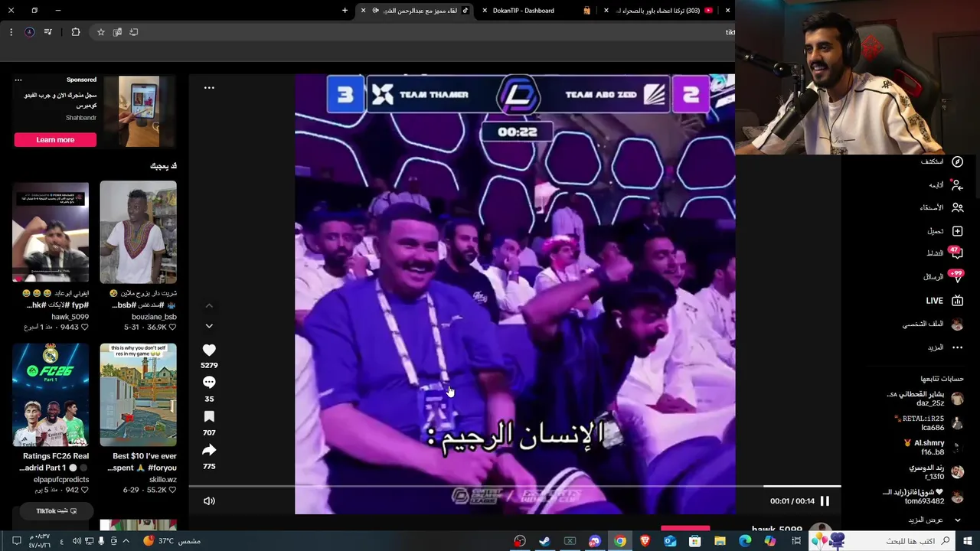This screenshot has width=980, height=551.
Task: Open the Upload (تحميل) plus icon
Action: 957,231
